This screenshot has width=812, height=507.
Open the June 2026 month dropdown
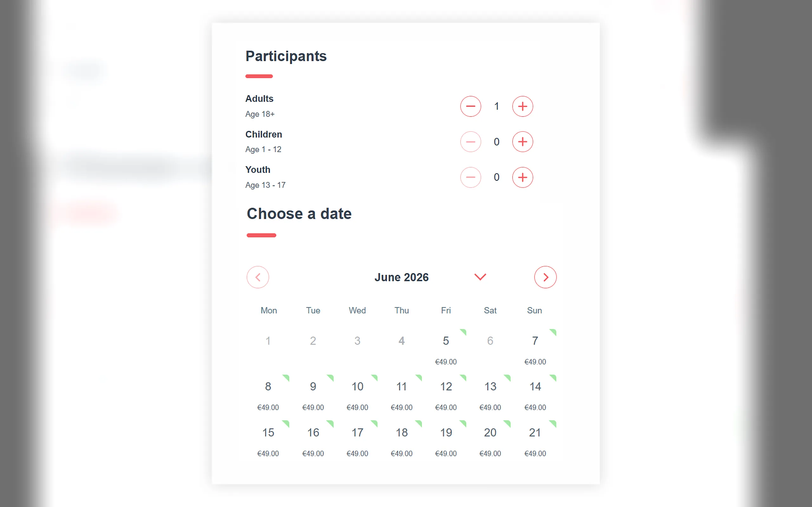point(480,277)
